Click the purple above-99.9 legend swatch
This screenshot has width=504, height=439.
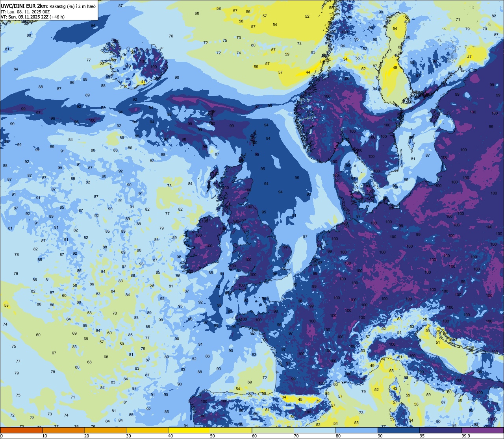pos(482,430)
